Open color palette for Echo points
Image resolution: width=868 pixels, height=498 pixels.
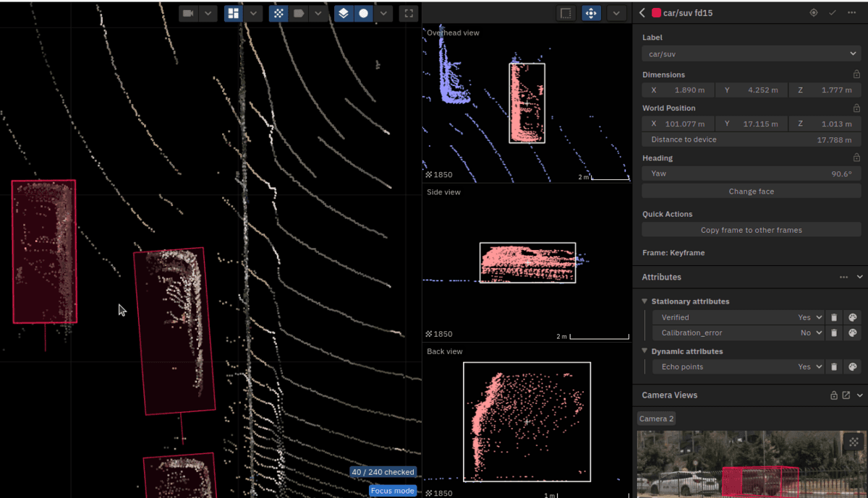pos(852,366)
